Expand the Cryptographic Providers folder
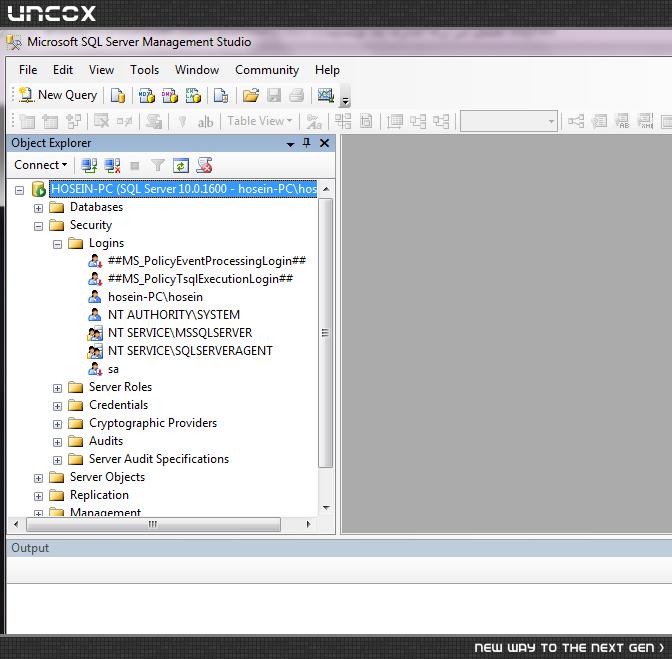This screenshot has width=672, height=659. pos(57,424)
